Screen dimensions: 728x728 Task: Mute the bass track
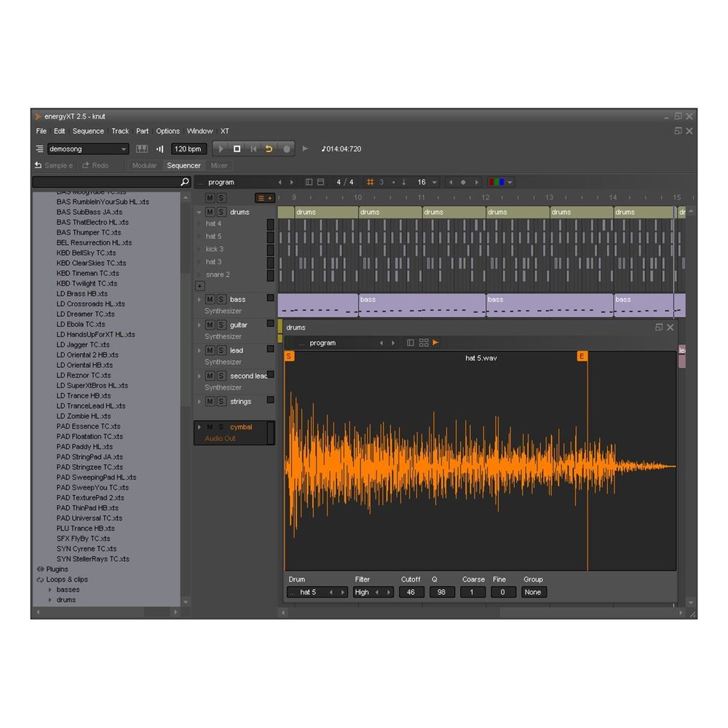210,299
